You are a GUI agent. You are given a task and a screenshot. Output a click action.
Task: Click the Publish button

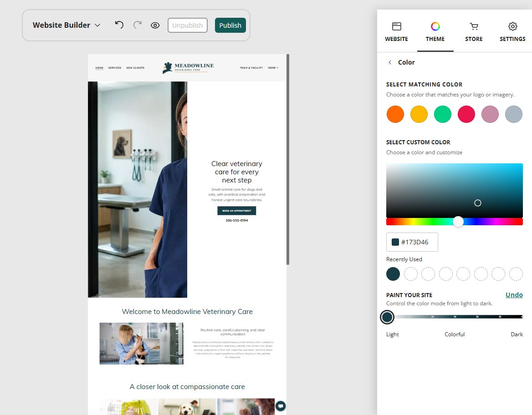click(230, 25)
